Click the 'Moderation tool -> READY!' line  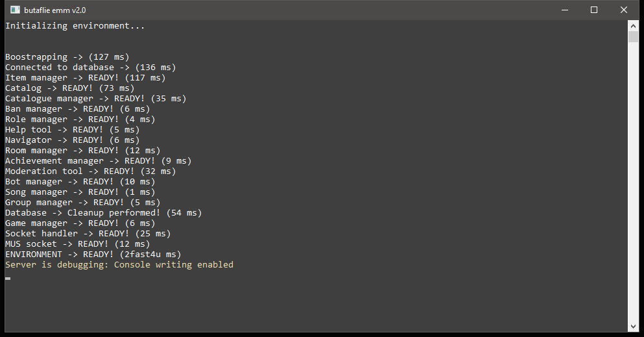coord(90,171)
